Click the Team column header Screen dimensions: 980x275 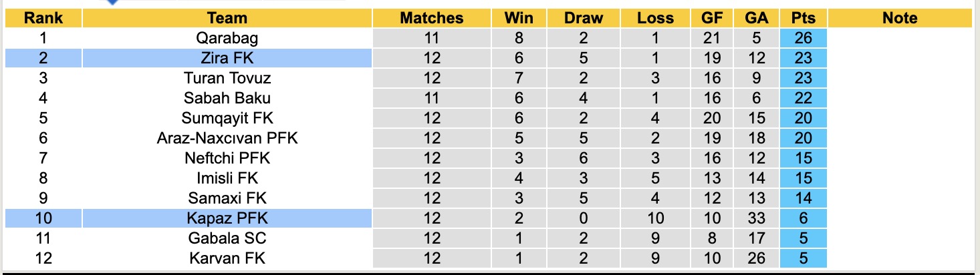(x=227, y=18)
